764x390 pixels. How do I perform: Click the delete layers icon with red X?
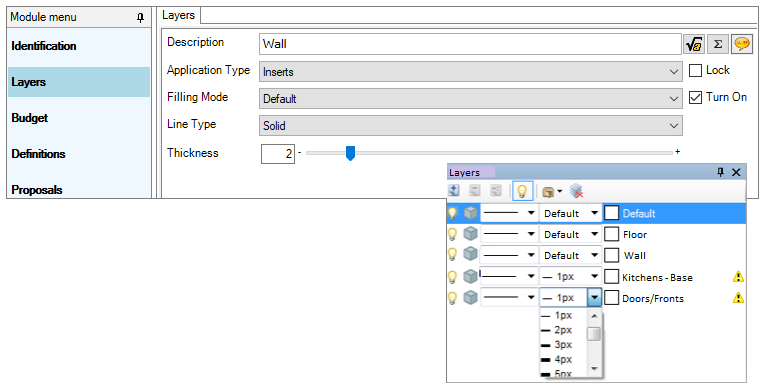pos(577,191)
